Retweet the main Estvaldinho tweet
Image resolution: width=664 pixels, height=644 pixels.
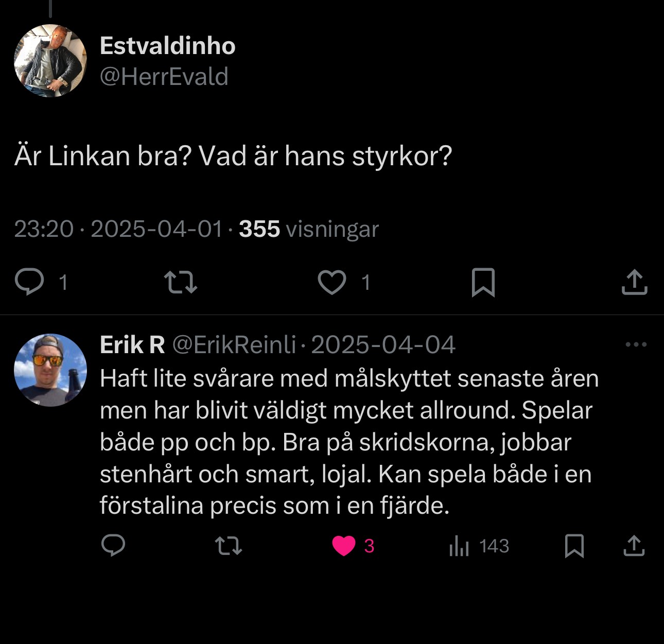pyautogui.click(x=180, y=282)
